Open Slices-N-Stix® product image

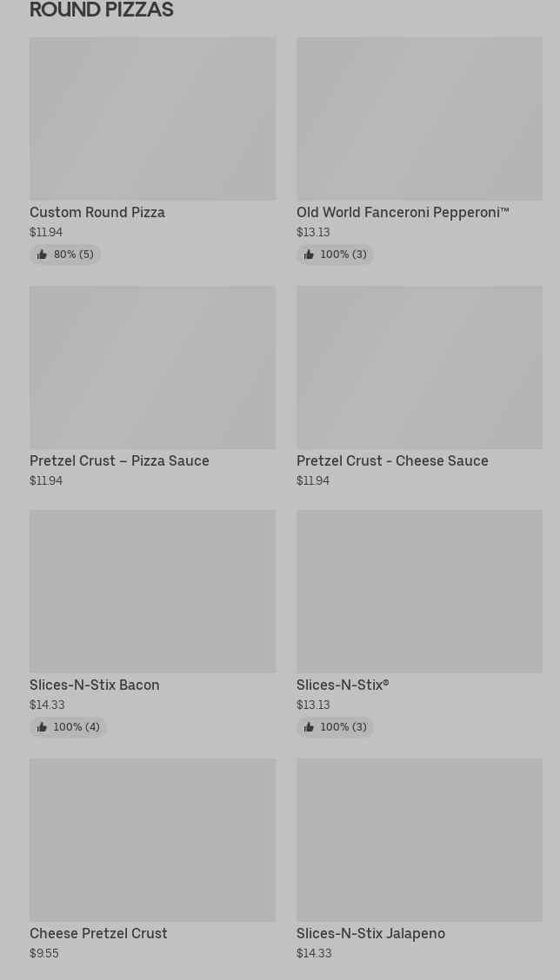(419, 591)
